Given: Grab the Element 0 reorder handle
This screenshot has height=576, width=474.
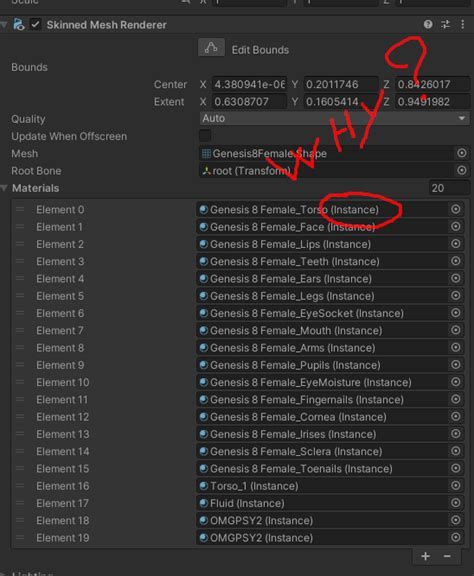Looking at the screenshot, I should point(20,209).
